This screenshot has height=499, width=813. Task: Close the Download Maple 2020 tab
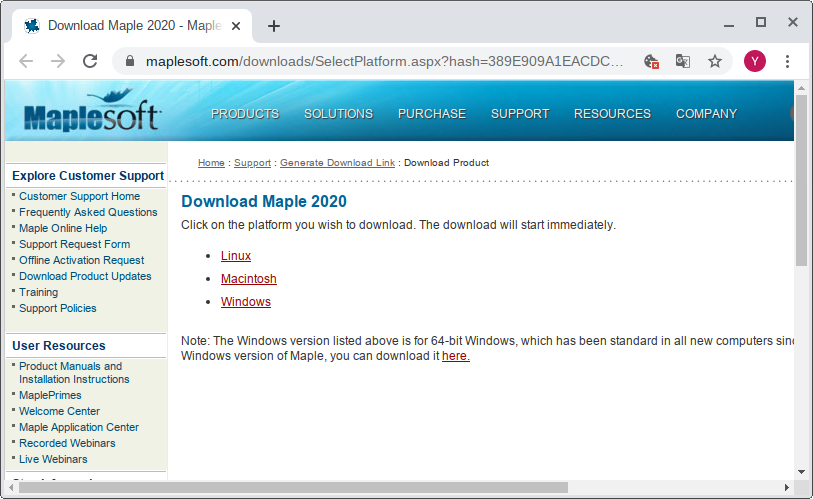[x=236, y=26]
